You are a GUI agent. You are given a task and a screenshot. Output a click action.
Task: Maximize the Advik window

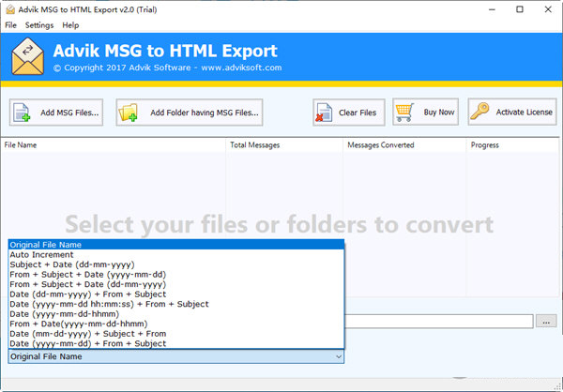click(520, 9)
